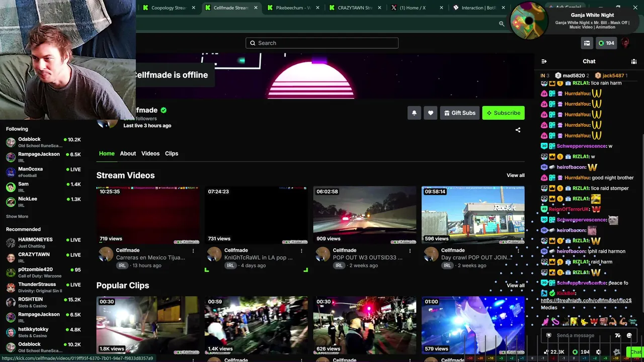The image size is (644, 362).
Task: Play the popular clip with 626 views
Action: click(x=365, y=325)
